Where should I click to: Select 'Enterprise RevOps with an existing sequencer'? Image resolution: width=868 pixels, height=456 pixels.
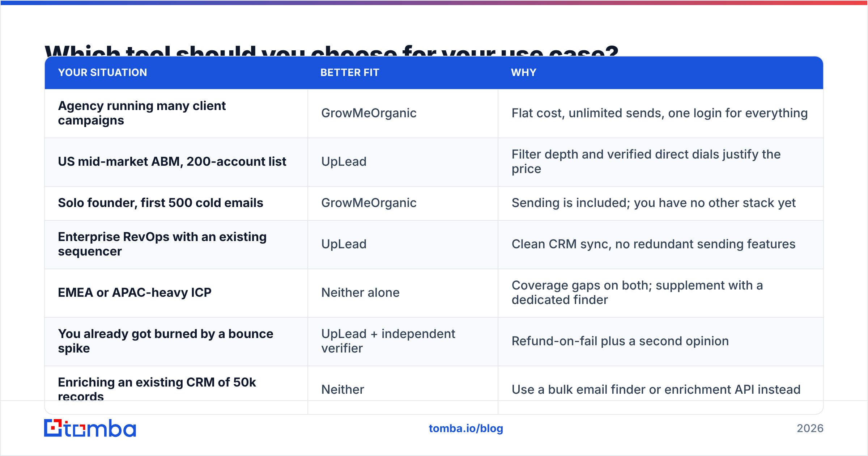(162, 244)
